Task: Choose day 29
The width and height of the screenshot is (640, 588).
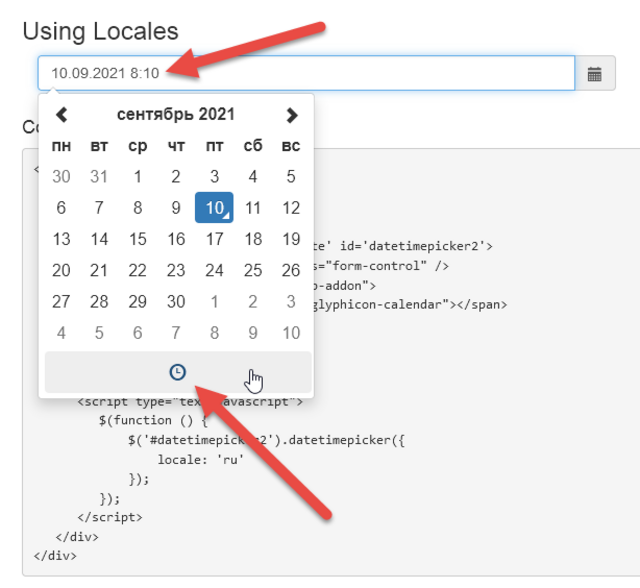Action: pyautogui.click(x=138, y=302)
